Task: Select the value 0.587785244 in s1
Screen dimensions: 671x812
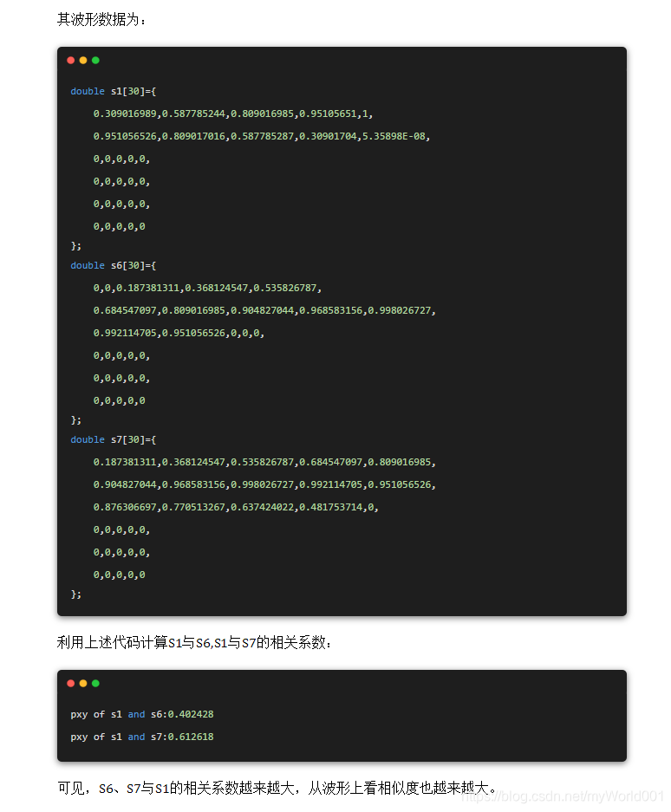Action: coord(193,114)
